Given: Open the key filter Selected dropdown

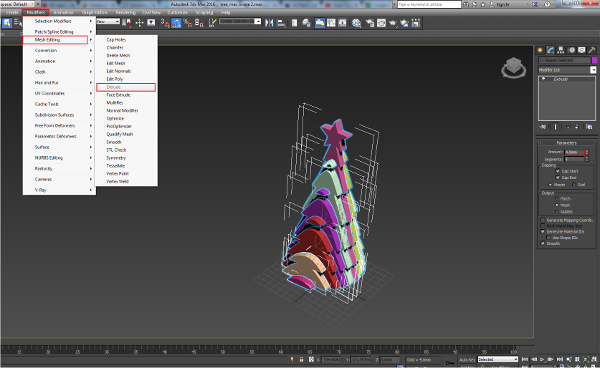Looking at the screenshot, I should [497, 360].
